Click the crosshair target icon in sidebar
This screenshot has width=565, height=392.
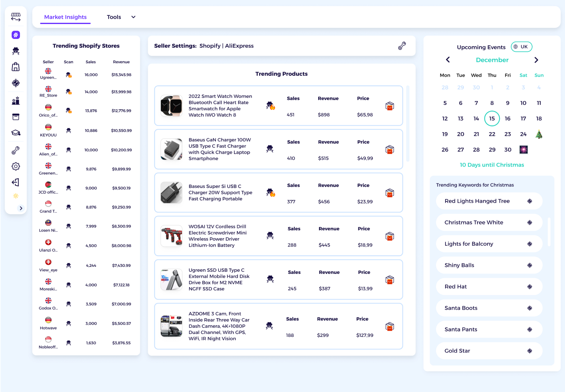(16, 83)
